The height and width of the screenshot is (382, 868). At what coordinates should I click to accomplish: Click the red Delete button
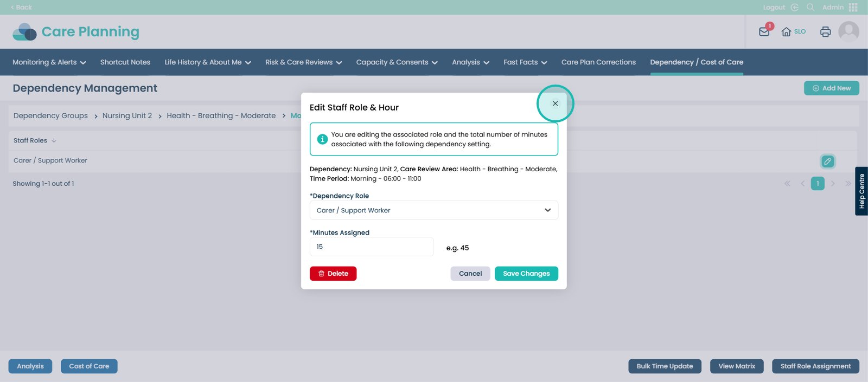click(333, 274)
